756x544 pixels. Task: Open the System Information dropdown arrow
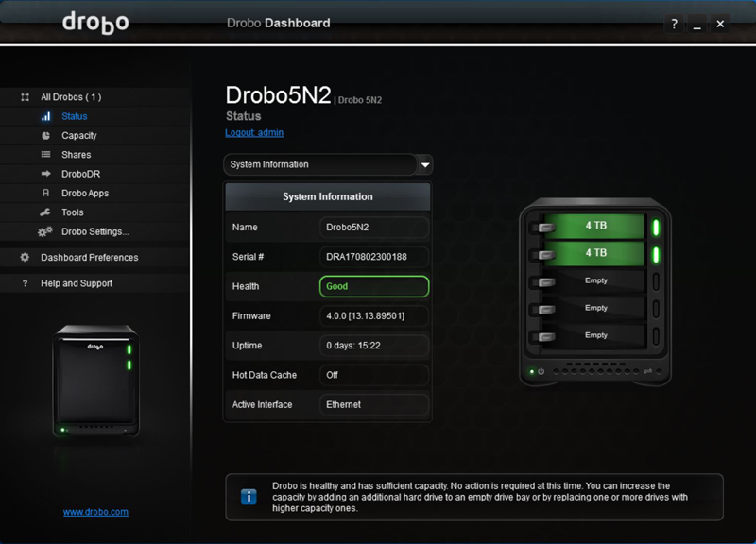tap(424, 164)
